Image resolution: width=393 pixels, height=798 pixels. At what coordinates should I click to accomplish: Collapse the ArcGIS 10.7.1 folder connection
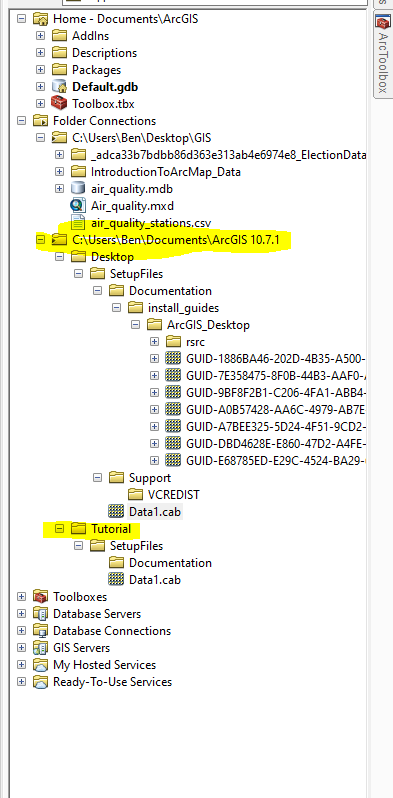tap(40, 240)
